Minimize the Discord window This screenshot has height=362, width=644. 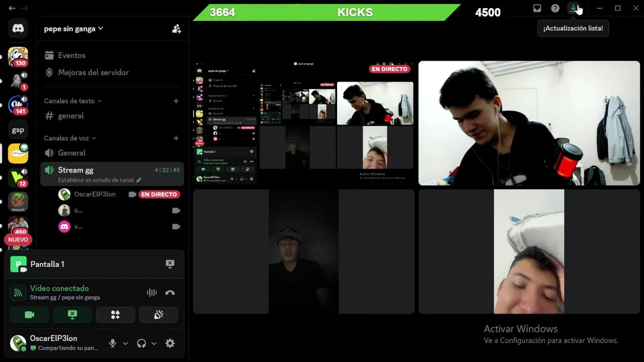[x=599, y=8]
